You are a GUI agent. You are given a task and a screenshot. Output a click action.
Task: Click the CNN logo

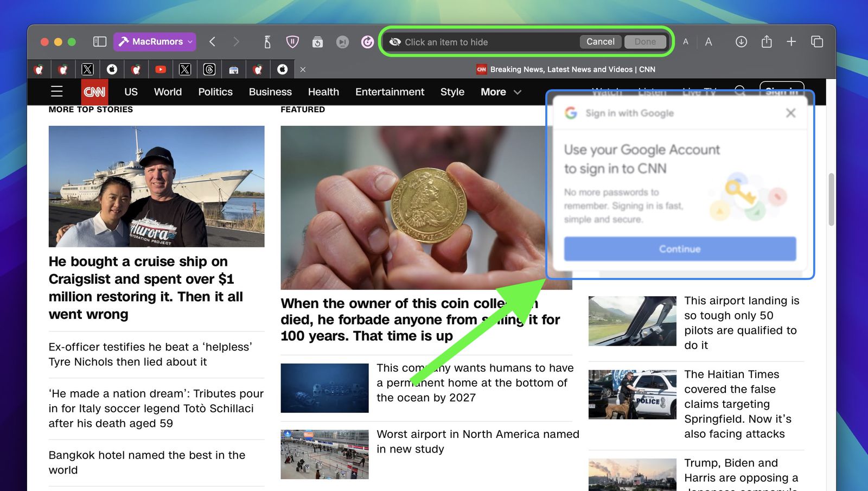94,92
